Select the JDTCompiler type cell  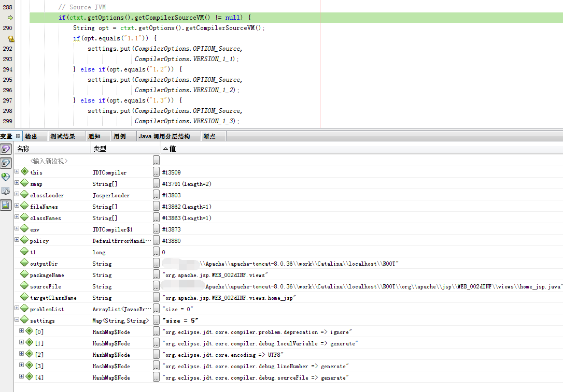[109, 172]
